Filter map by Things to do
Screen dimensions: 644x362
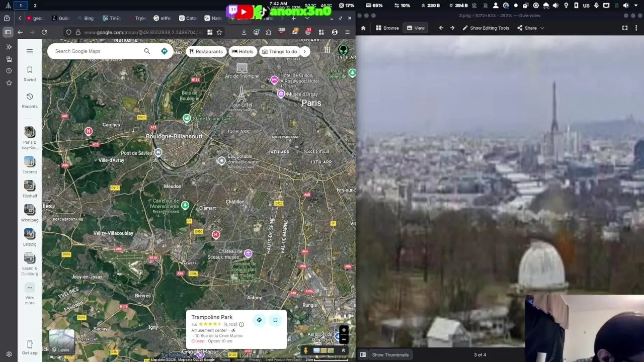coord(279,51)
